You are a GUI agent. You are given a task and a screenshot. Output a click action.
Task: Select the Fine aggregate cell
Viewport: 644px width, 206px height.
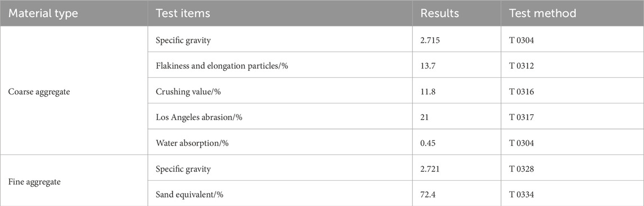74,181
